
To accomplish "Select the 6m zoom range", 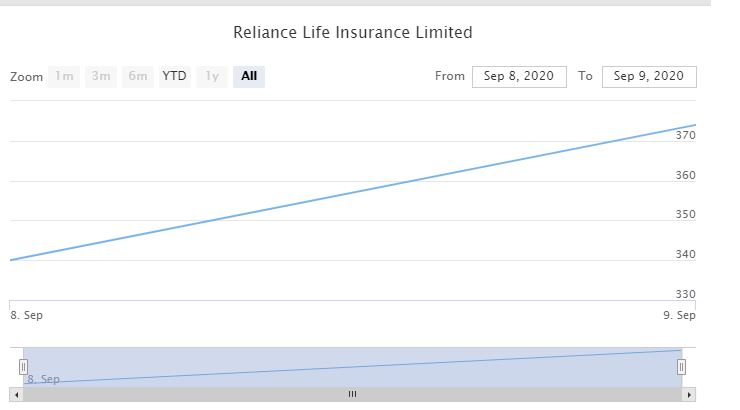I will pos(138,76).
